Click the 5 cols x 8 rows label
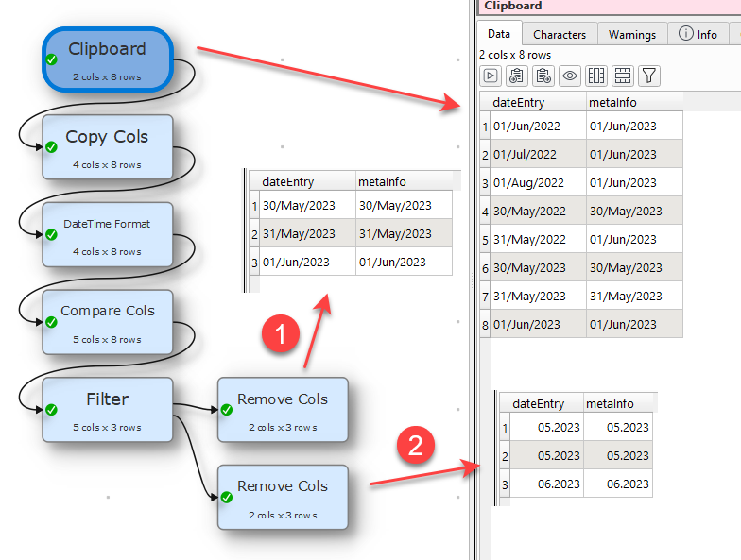Image resolution: width=741 pixels, height=560 pixels. click(x=107, y=340)
